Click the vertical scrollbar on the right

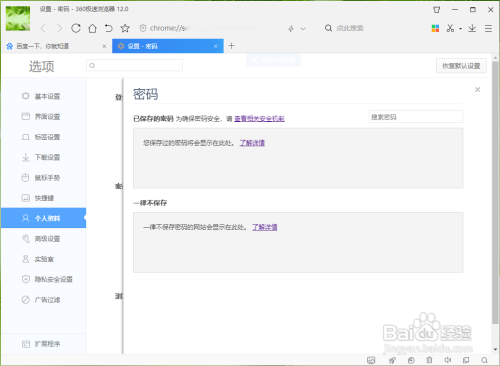pyautogui.click(x=495, y=192)
